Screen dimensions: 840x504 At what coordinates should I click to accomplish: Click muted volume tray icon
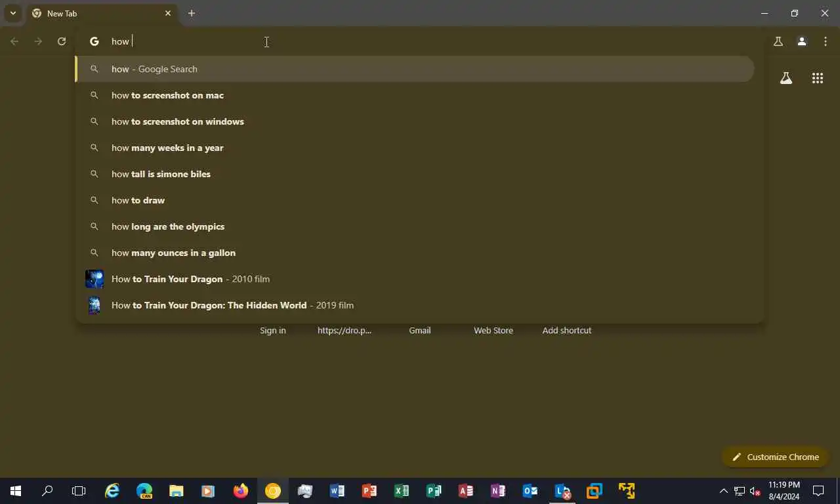pos(755,491)
